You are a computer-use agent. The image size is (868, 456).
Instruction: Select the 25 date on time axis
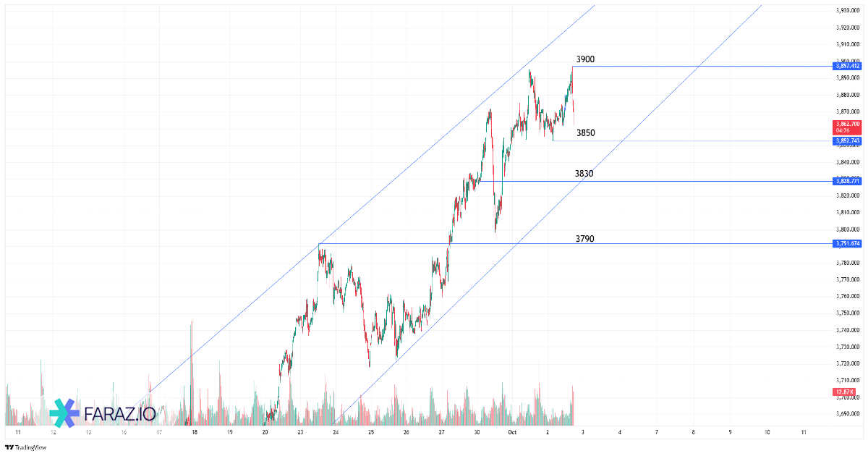click(x=370, y=432)
